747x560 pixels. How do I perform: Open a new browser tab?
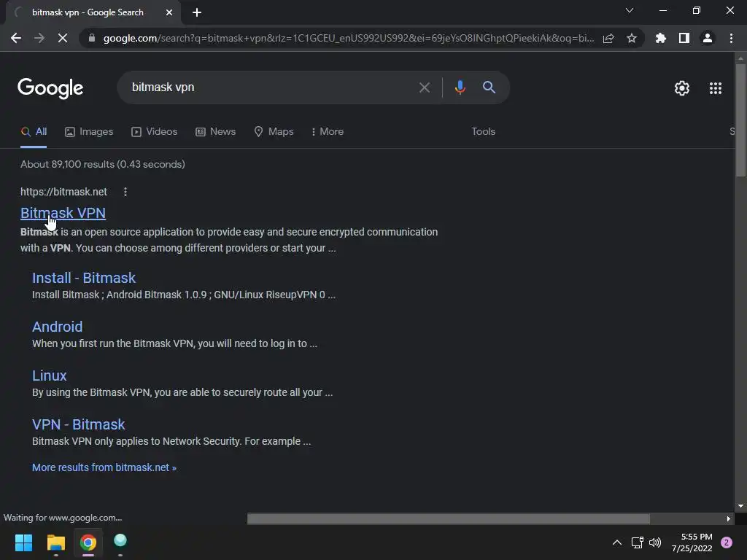pyautogui.click(x=197, y=12)
